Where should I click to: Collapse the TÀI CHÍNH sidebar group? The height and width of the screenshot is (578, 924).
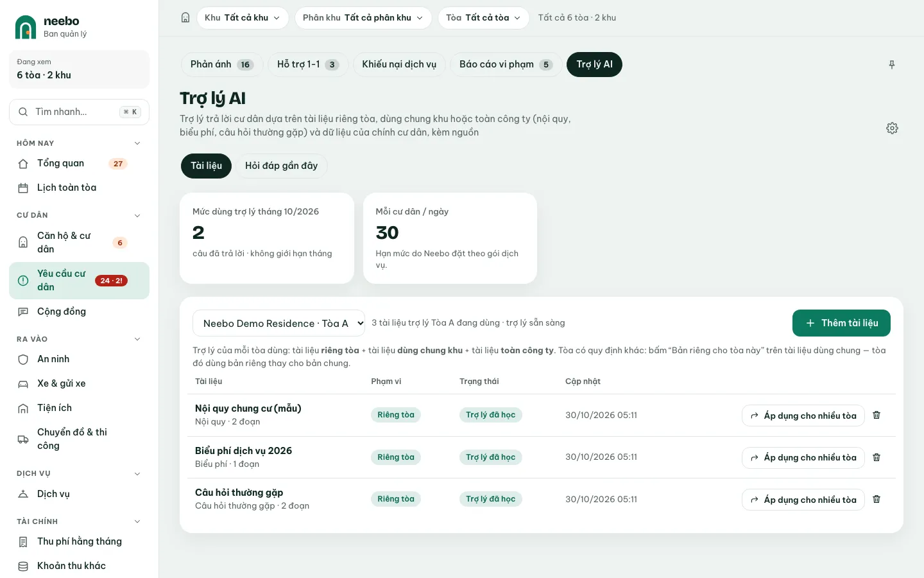coord(137,521)
